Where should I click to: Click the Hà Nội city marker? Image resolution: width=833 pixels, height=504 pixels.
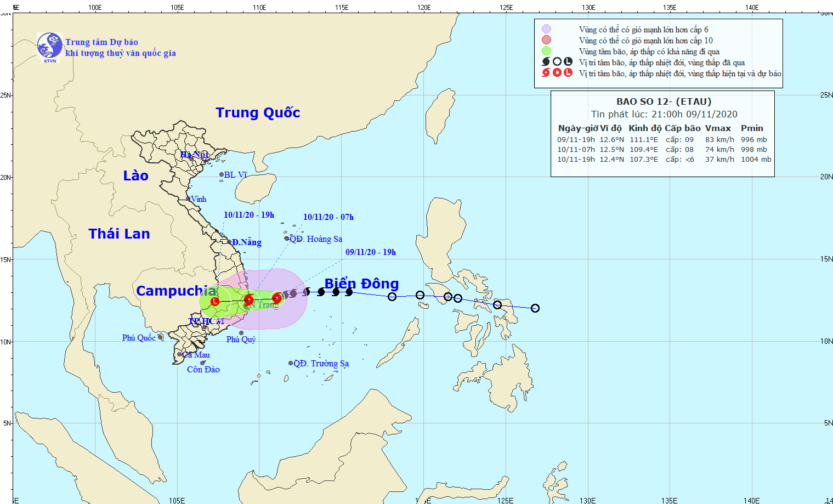pos(191,158)
